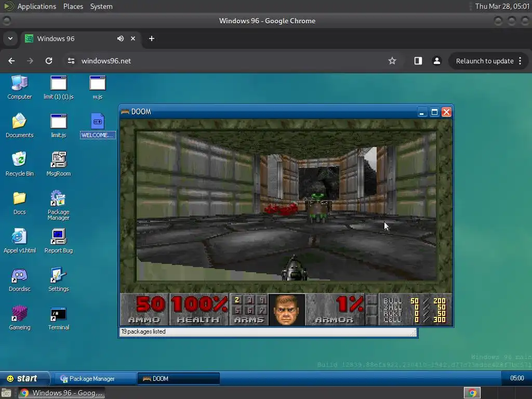The image size is (532, 399).
Task: Open the Documents folder icon
Action: click(19, 126)
